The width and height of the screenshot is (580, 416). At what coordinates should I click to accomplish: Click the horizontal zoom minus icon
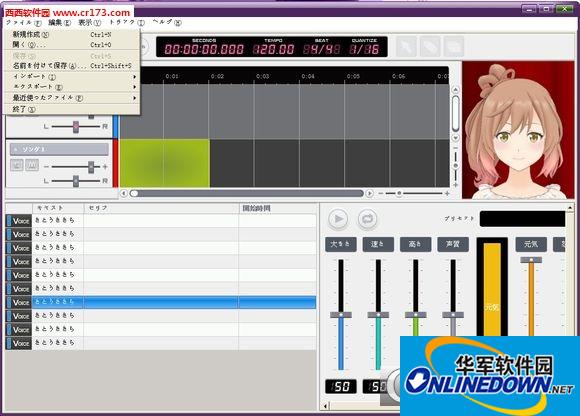[x=381, y=193]
